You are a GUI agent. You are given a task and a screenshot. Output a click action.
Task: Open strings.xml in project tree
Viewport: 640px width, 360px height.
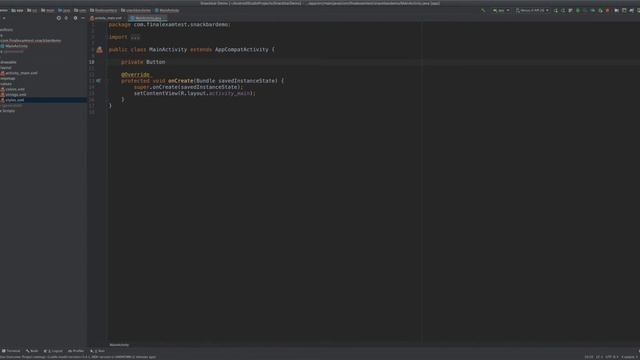pos(13,94)
